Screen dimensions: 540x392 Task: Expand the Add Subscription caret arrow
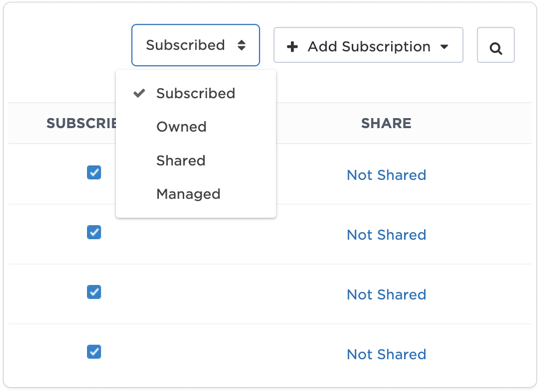coord(444,46)
